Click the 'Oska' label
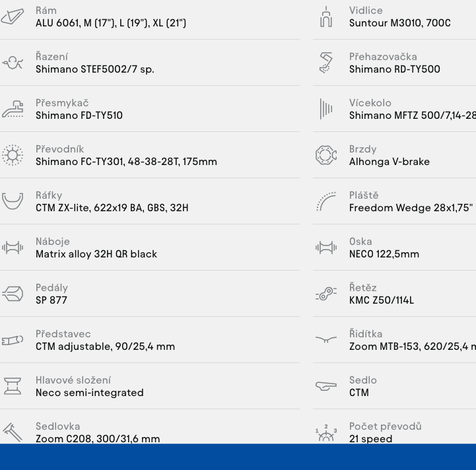 tap(360, 242)
